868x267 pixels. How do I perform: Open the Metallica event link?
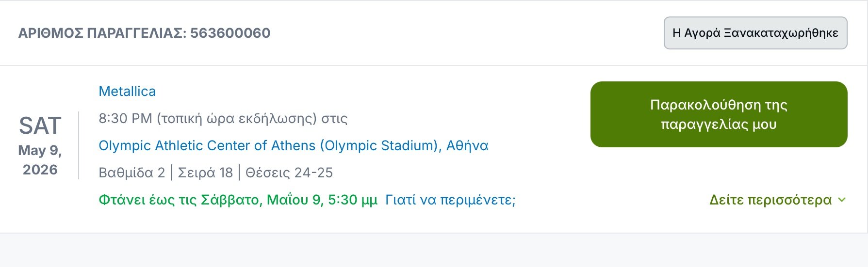(127, 91)
